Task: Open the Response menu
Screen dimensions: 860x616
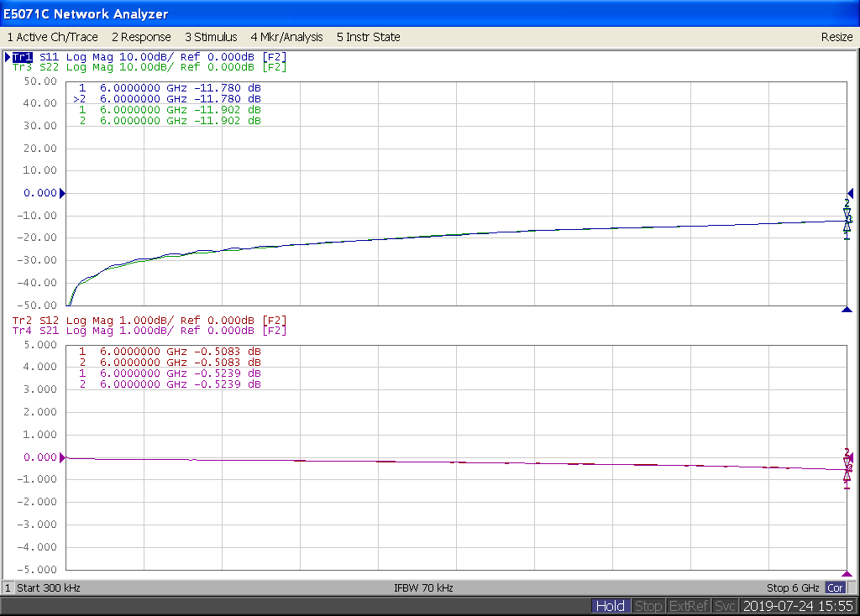Action: pyautogui.click(x=141, y=37)
